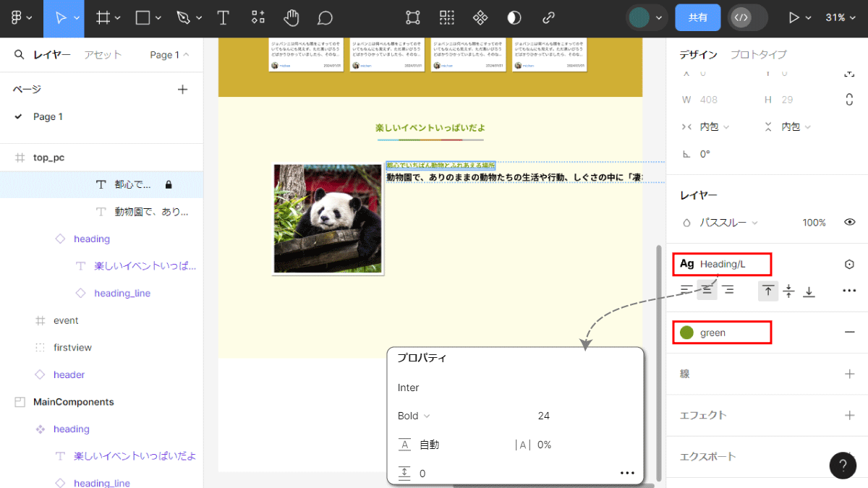Align text to middle vertically

(789, 291)
